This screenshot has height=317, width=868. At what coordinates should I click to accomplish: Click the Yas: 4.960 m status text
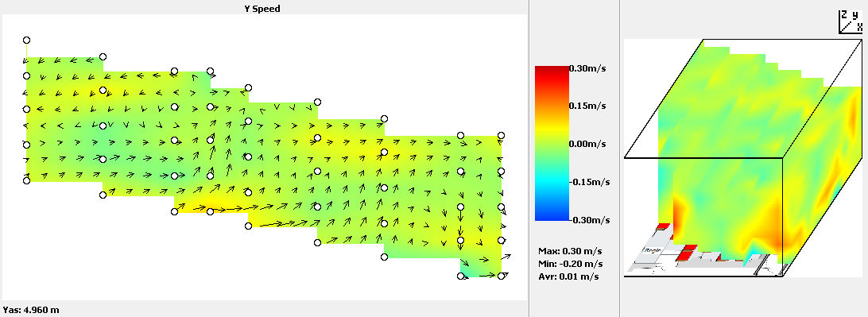(30, 310)
